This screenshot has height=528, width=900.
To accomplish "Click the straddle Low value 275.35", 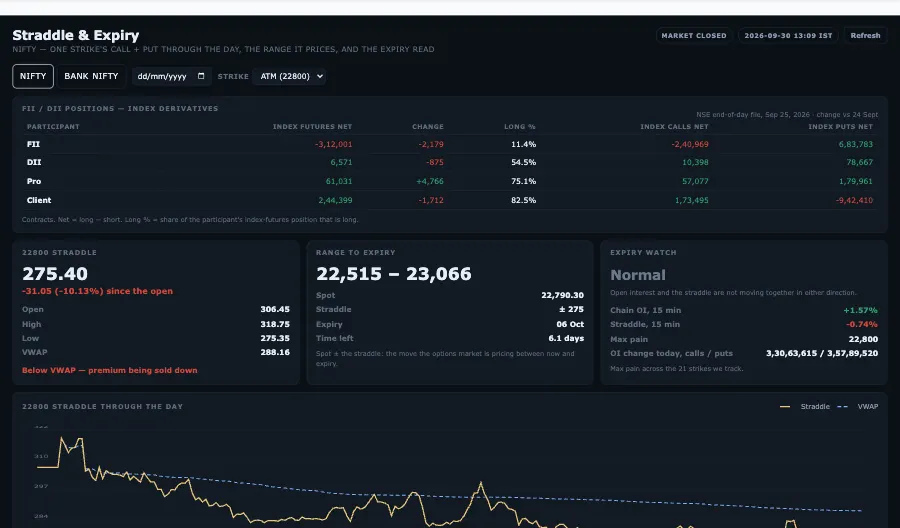I will click(275, 339).
